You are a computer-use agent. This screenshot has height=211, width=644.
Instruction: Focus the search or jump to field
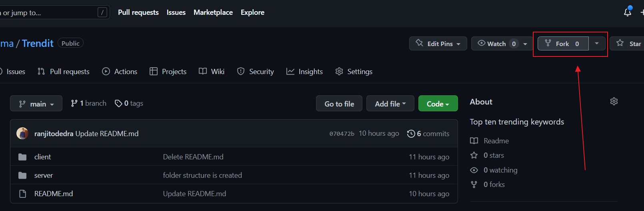(x=48, y=12)
